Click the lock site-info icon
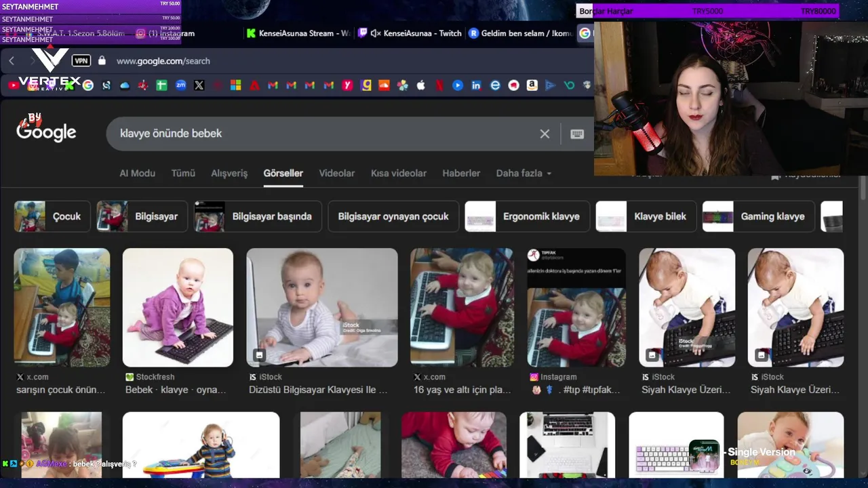The height and width of the screenshot is (488, 868). tap(102, 61)
